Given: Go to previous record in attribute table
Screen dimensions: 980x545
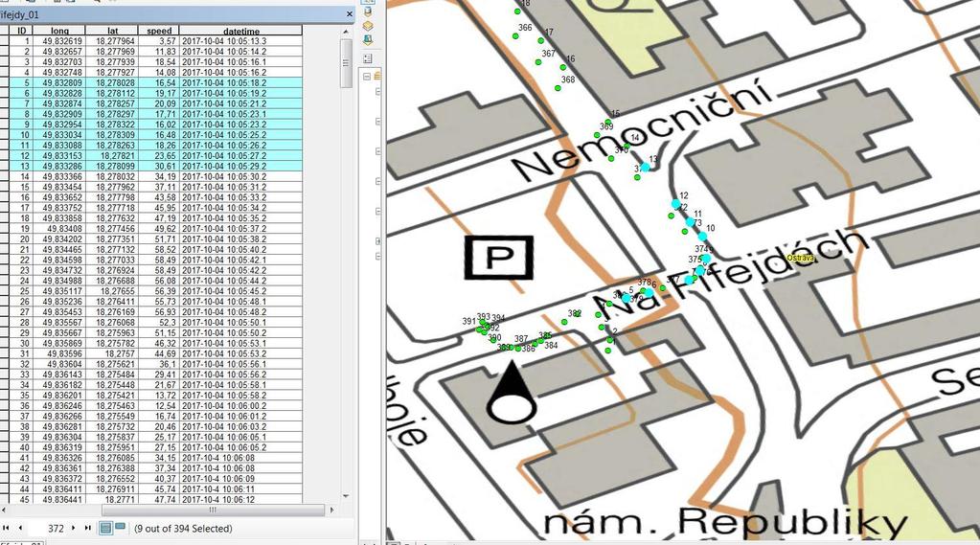Looking at the screenshot, I should click(20, 528).
